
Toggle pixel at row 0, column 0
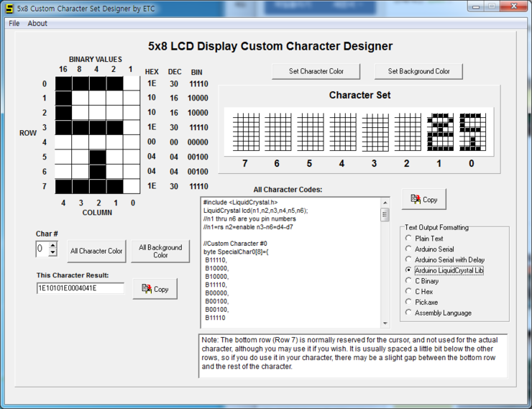click(130, 83)
